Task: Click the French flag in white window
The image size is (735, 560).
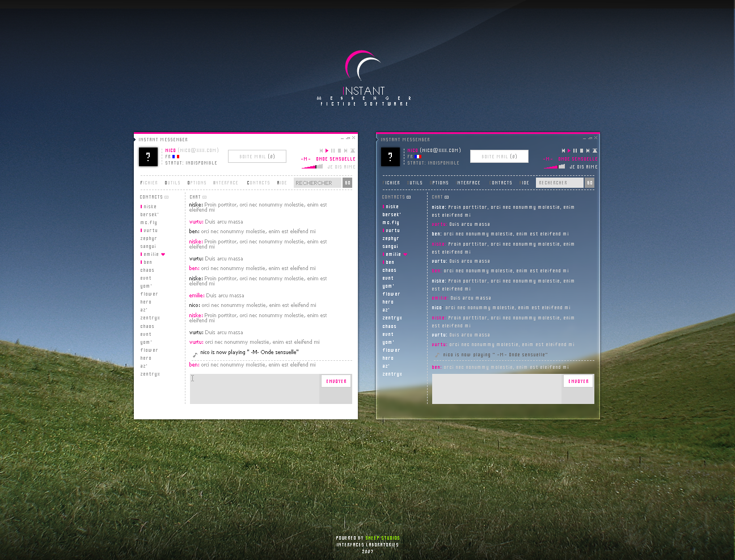Action: click(176, 157)
